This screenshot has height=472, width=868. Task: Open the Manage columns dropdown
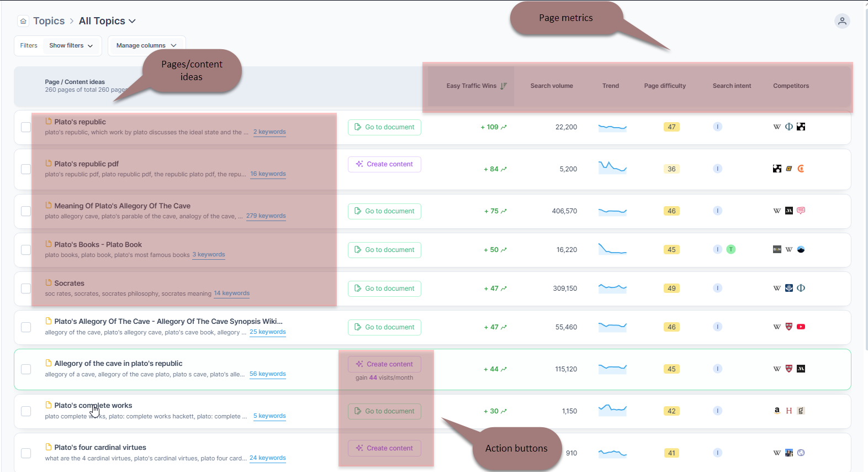click(146, 46)
